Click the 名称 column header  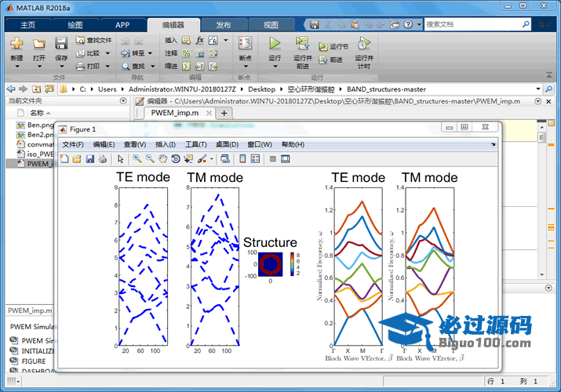(37, 113)
